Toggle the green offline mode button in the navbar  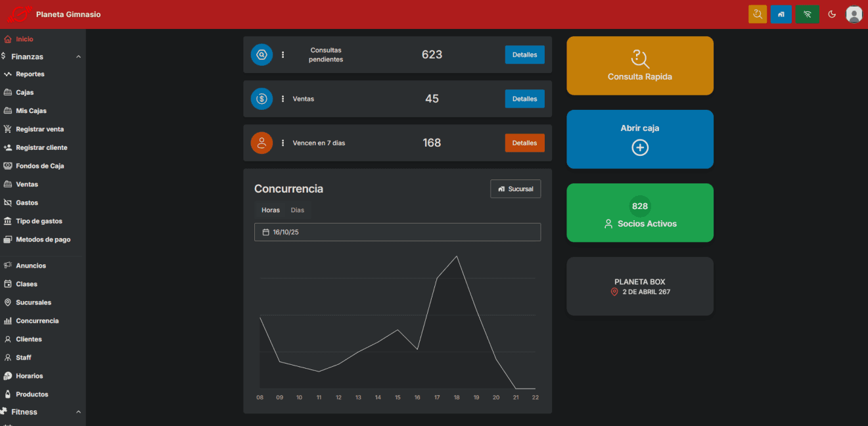tap(807, 13)
